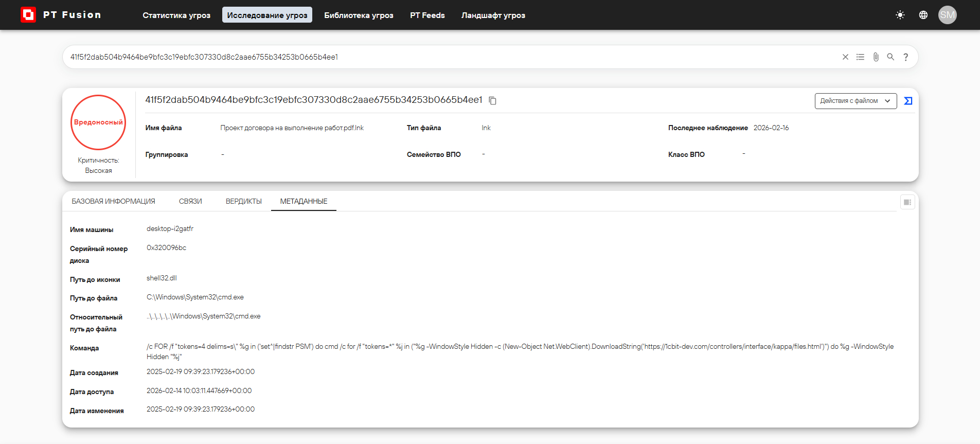The width and height of the screenshot is (980, 444).
Task: Click the criticality value 'Высокая'
Action: pos(98,170)
